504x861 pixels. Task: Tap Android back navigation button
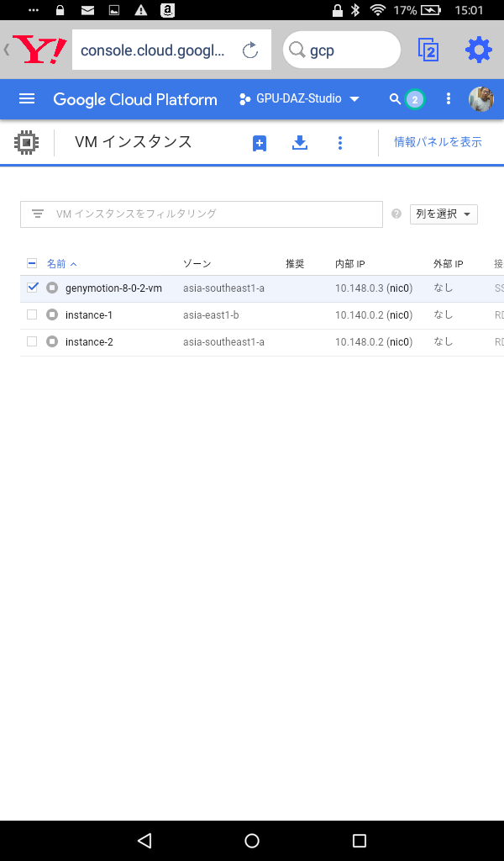click(x=144, y=840)
